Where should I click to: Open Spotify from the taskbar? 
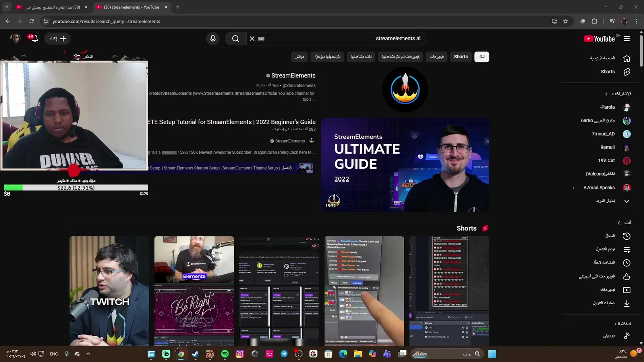225,354
